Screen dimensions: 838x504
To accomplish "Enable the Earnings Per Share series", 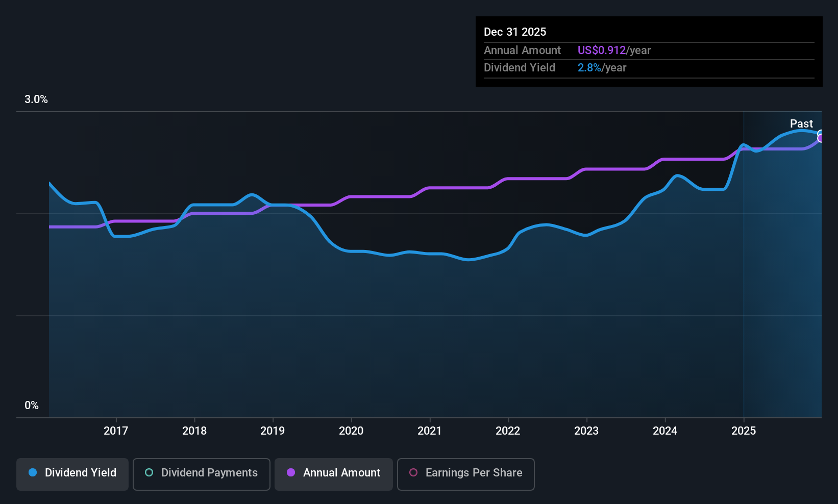I will (x=466, y=474).
